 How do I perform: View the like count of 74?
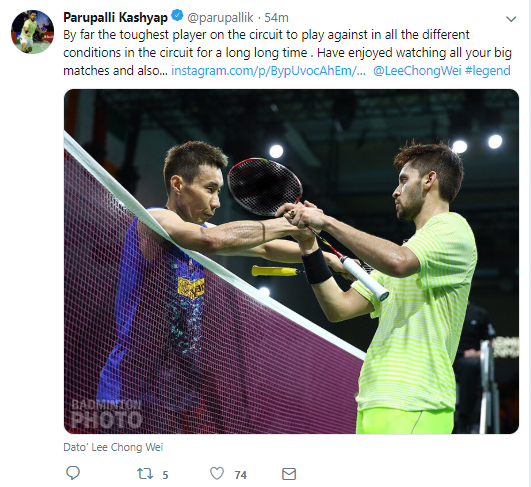(x=240, y=475)
